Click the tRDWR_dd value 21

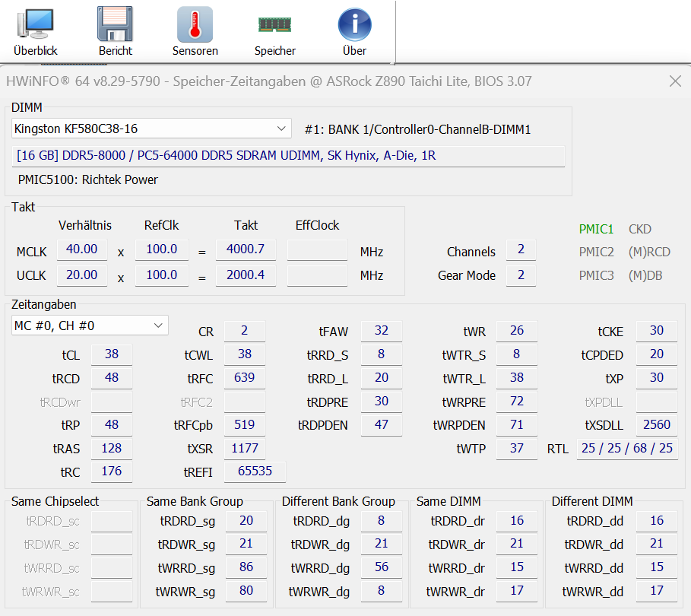pos(657,544)
